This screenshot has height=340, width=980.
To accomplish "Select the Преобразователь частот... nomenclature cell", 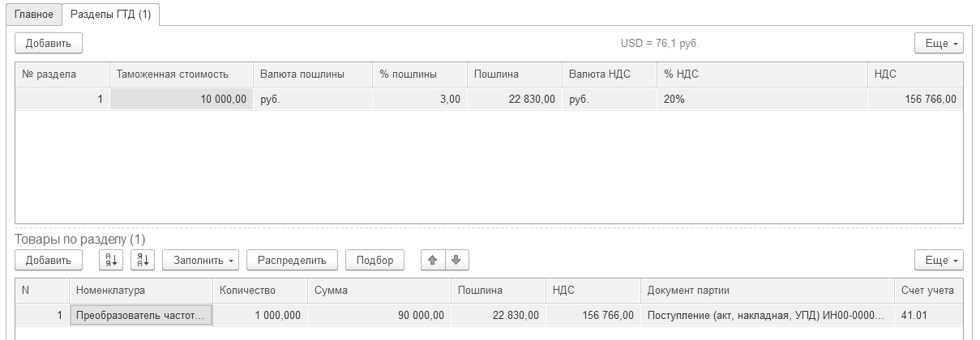I will 141,315.
